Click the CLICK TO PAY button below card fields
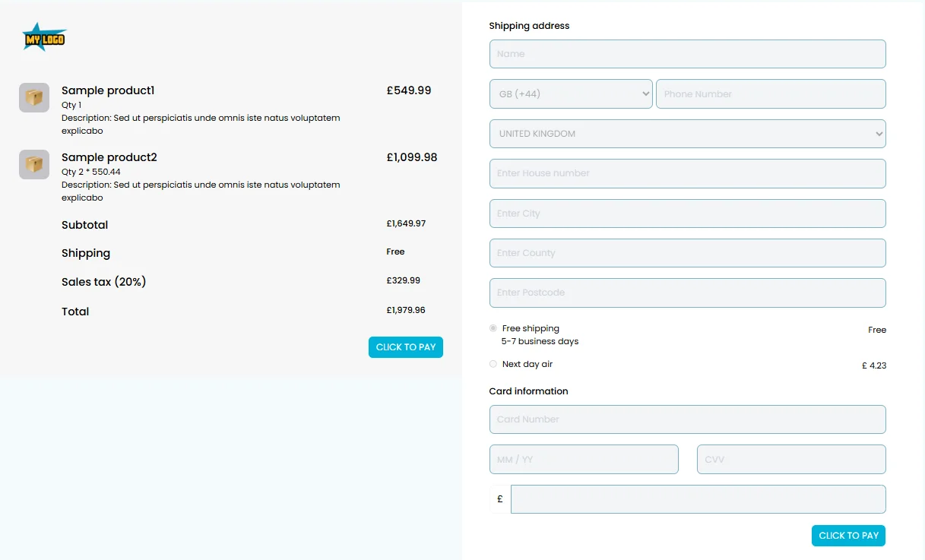Viewport: 925px width, 560px height. coord(847,535)
